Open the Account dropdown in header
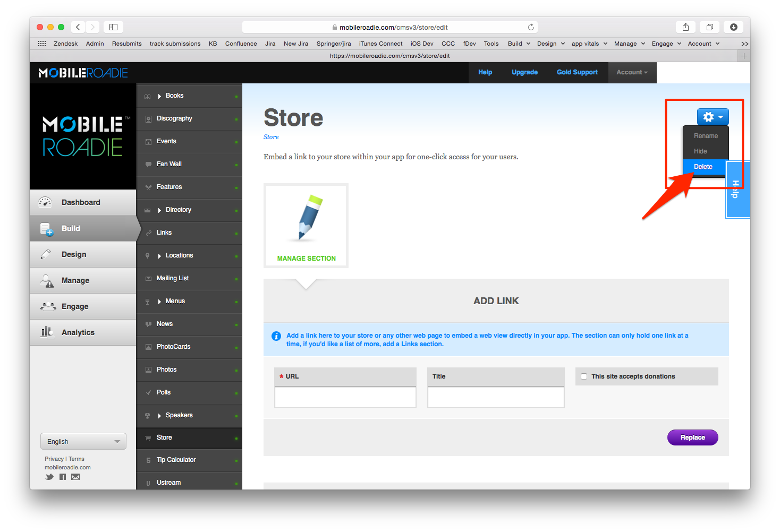780x532 pixels. coord(632,72)
